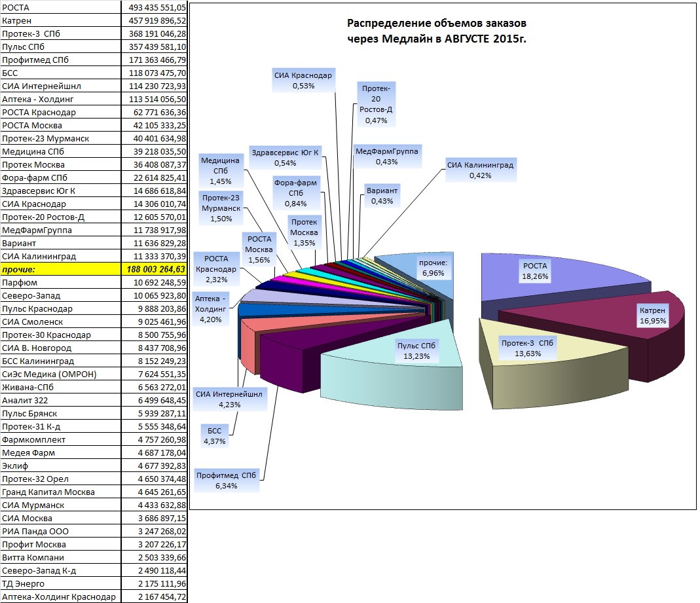
Task: Select the yellow highlighted 'прочие:' cell
Action: (x=61, y=269)
